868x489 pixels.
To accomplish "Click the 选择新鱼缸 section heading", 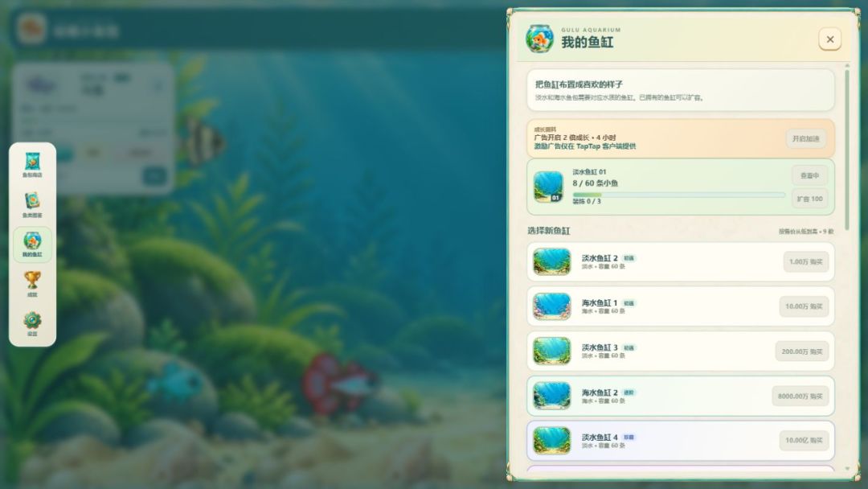I will click(x=549, y=230).
